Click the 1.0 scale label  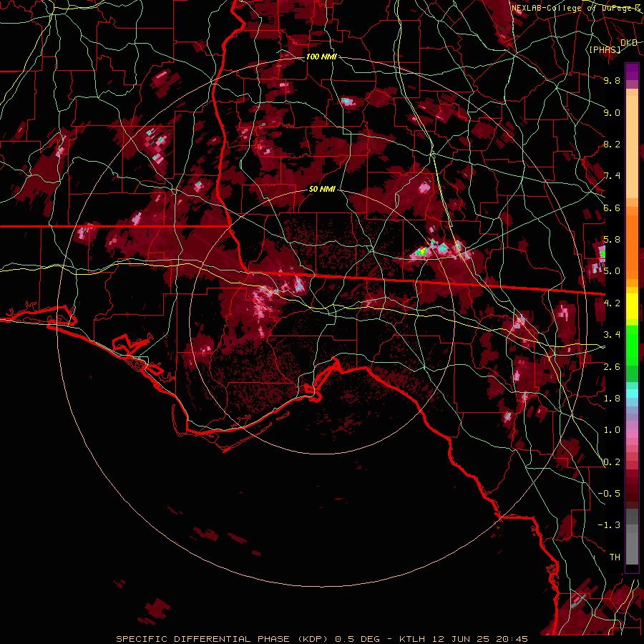click(612, 430)
